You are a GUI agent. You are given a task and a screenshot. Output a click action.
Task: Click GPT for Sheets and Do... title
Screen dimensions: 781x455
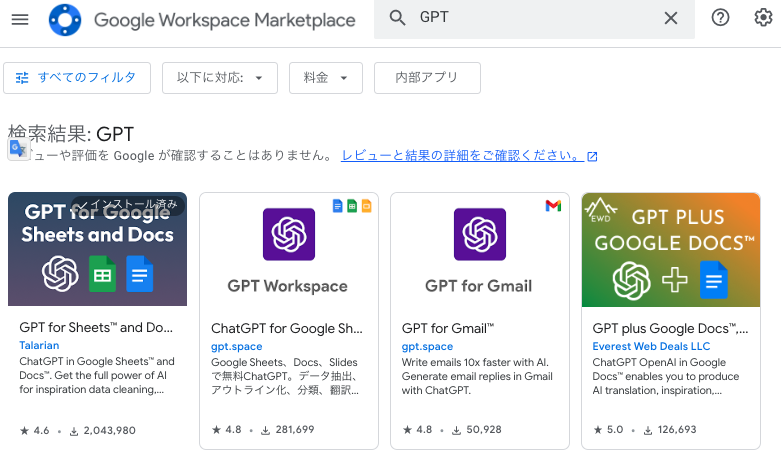pos(96,327)
